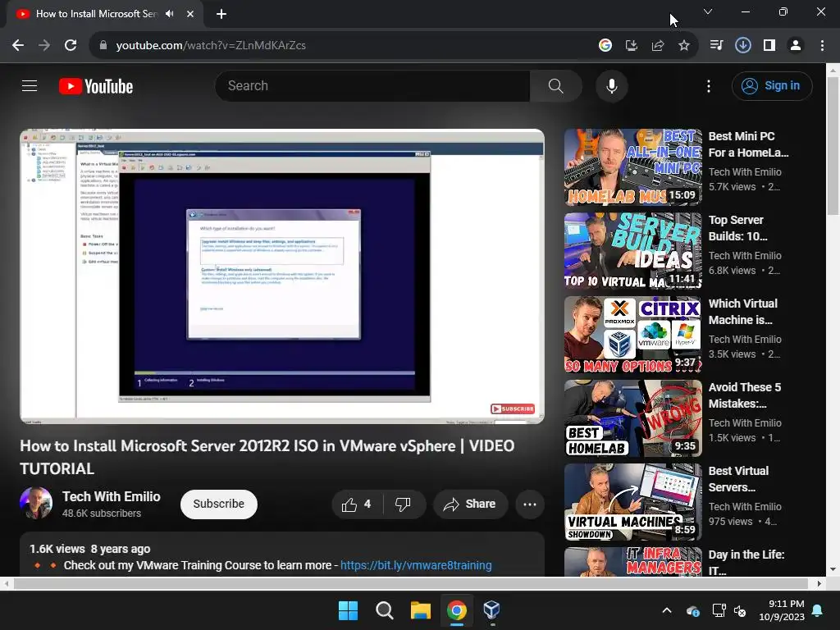View site information lock icon
840x630 pixels.
click(103, 45)
